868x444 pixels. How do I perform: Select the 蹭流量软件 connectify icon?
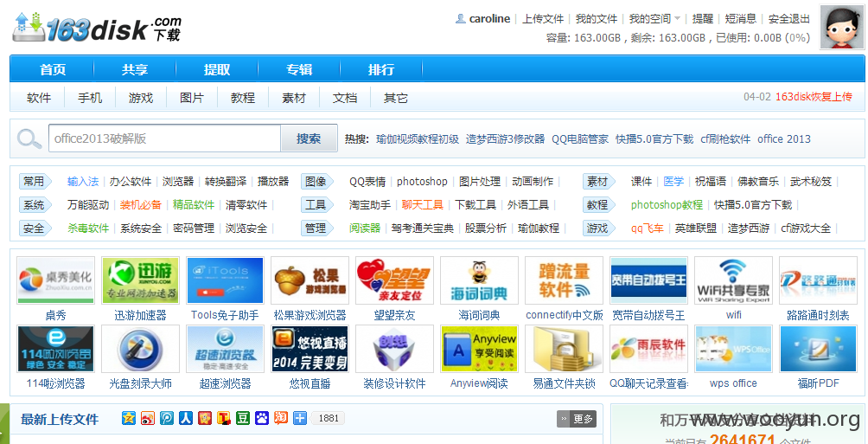[x=564, y=280]
